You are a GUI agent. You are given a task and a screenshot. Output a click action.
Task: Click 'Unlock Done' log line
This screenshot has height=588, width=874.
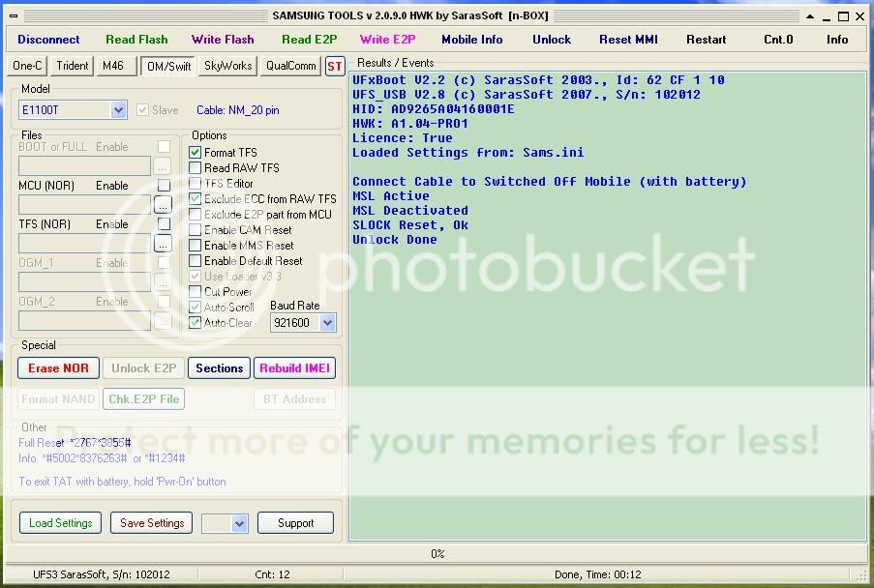click(395, 240)
